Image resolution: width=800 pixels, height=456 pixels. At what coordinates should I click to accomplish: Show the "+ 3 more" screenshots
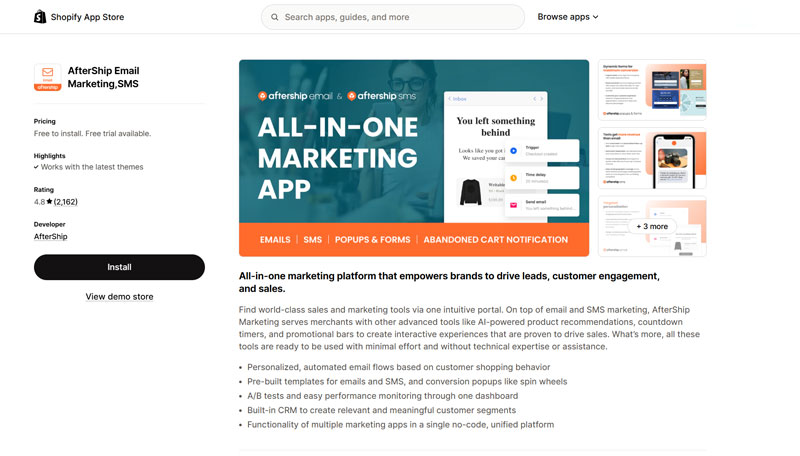click(653, 226)
